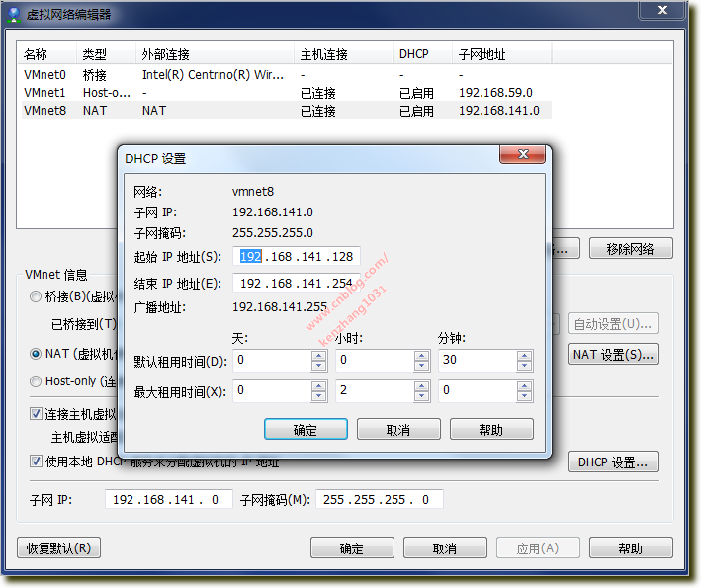701x588 pixels.
Task: Click 确定 in the network editor window
Action: point(352,547)
